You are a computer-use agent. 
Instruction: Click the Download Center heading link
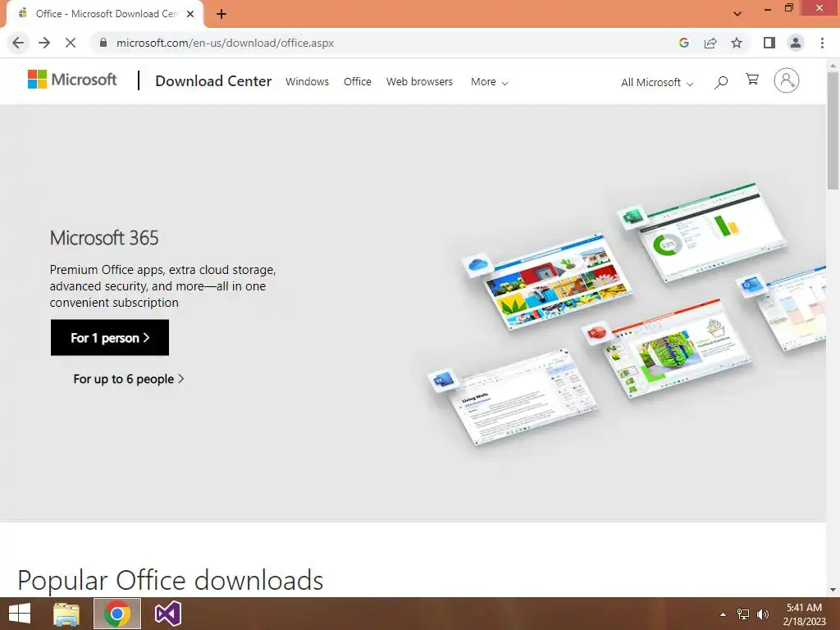(213, 81)
